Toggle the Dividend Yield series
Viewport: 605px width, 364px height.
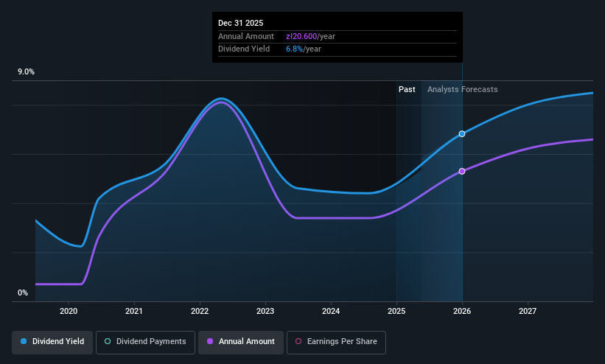coord(52,342)
